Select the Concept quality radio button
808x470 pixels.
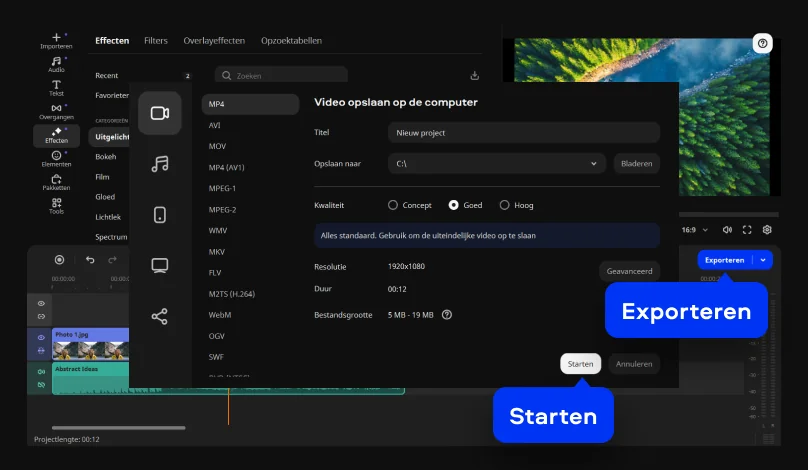coord(393,205)
